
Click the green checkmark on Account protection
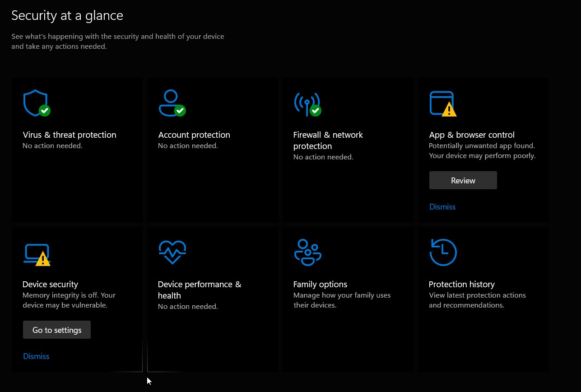coord(180,110)
